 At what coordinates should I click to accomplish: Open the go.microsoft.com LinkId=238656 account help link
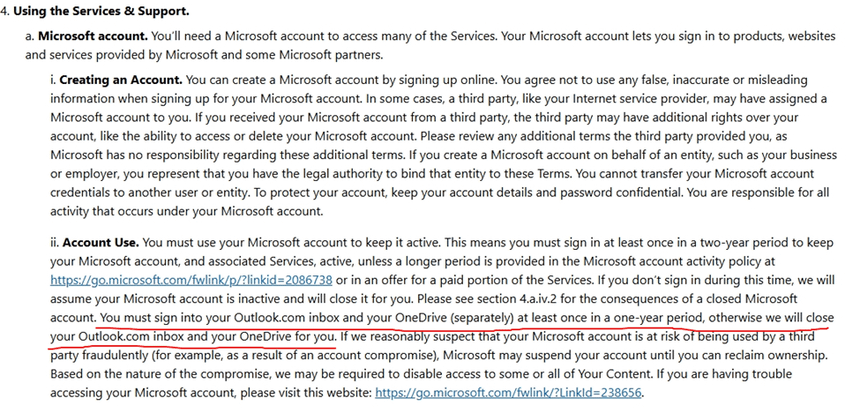[x=509, y=394]
